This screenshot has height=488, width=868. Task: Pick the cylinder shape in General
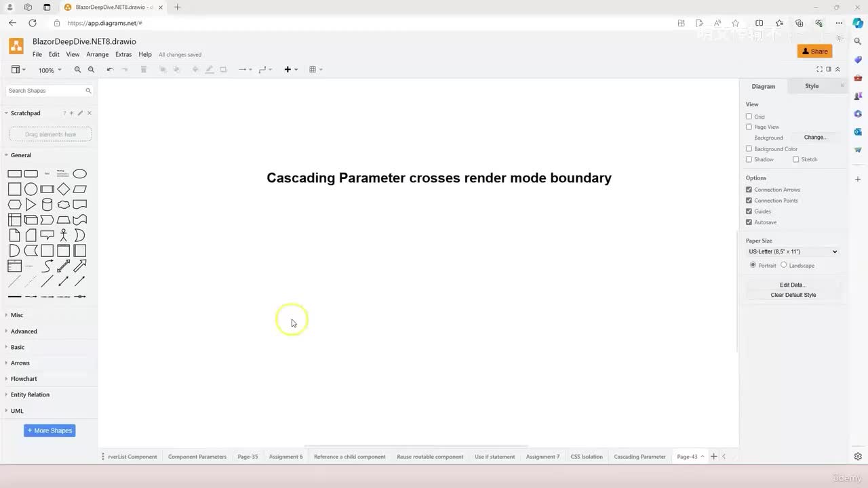pos(47,205)
